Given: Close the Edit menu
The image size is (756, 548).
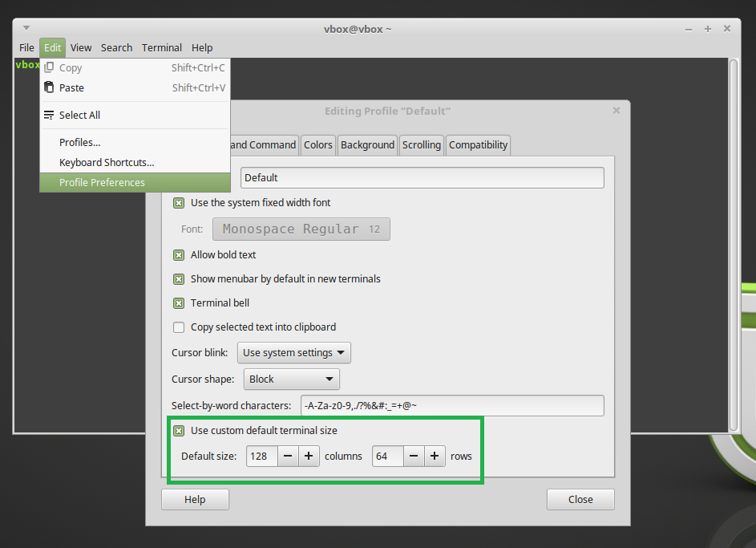Looking at the screenshot, I should (x=53, y=48).
